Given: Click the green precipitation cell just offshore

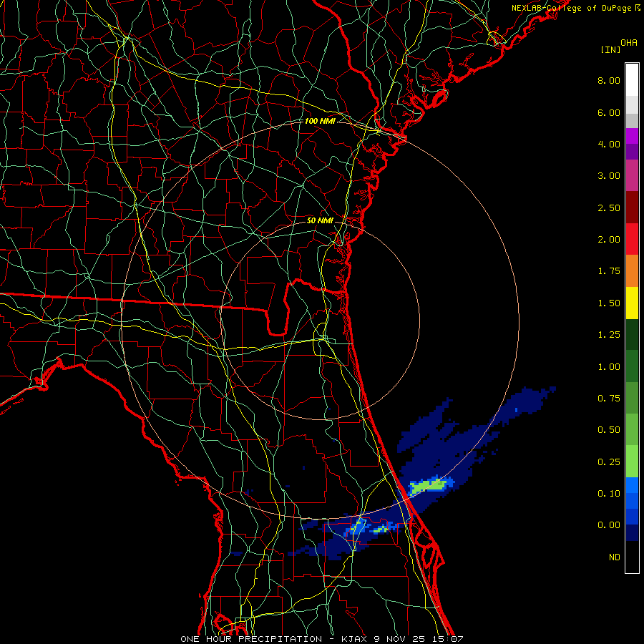Looking at the screenshot, I should tap(428, 486).
